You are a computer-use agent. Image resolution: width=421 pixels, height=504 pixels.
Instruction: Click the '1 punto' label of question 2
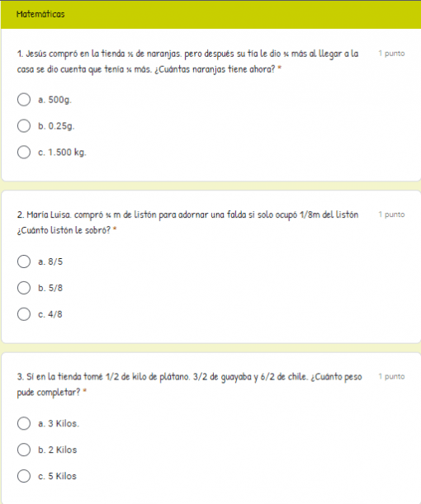391,214
